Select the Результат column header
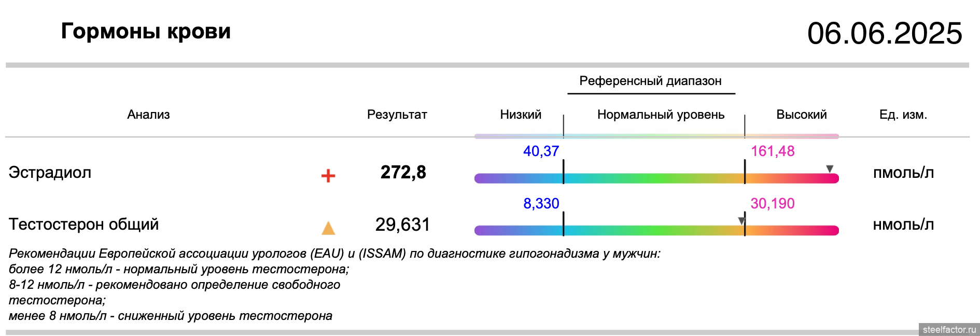980x336 pixels. (x=397, y=115)
